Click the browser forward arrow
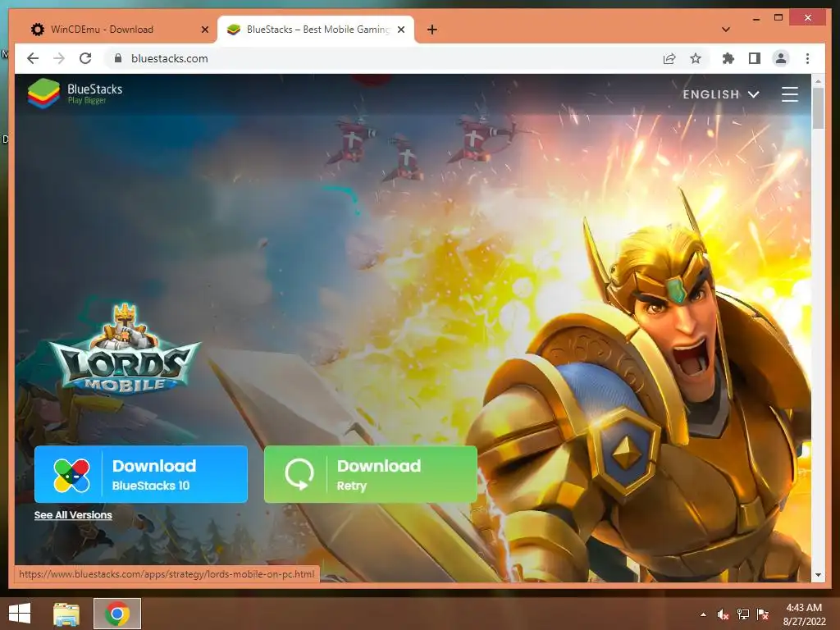840x630 pixels. point(59,58)
